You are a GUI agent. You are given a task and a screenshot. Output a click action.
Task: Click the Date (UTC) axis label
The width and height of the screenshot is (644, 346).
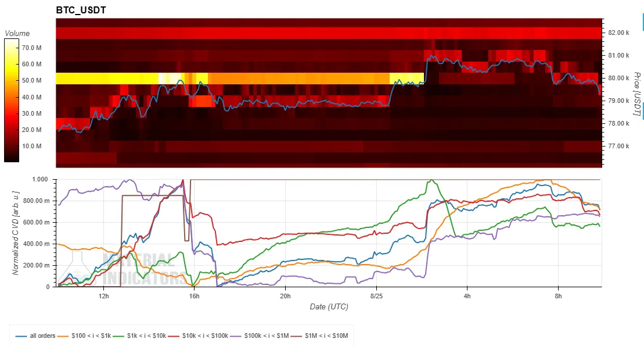[329, 306]
